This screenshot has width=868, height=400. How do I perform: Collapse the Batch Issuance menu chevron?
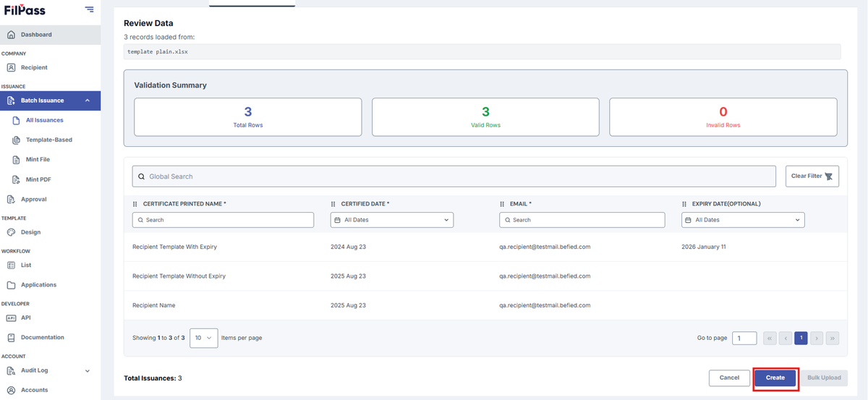click(88, 101)
